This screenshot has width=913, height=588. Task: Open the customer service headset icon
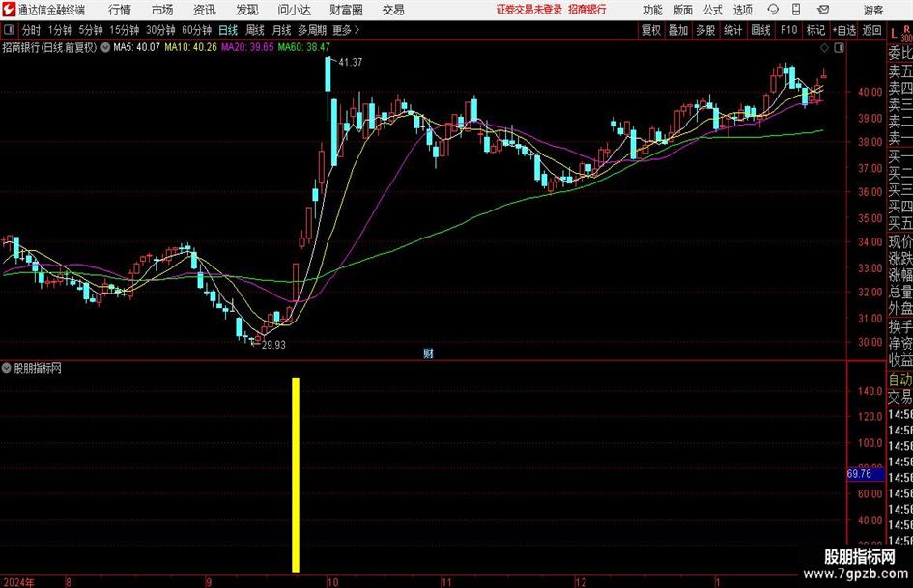click(773, 10)
